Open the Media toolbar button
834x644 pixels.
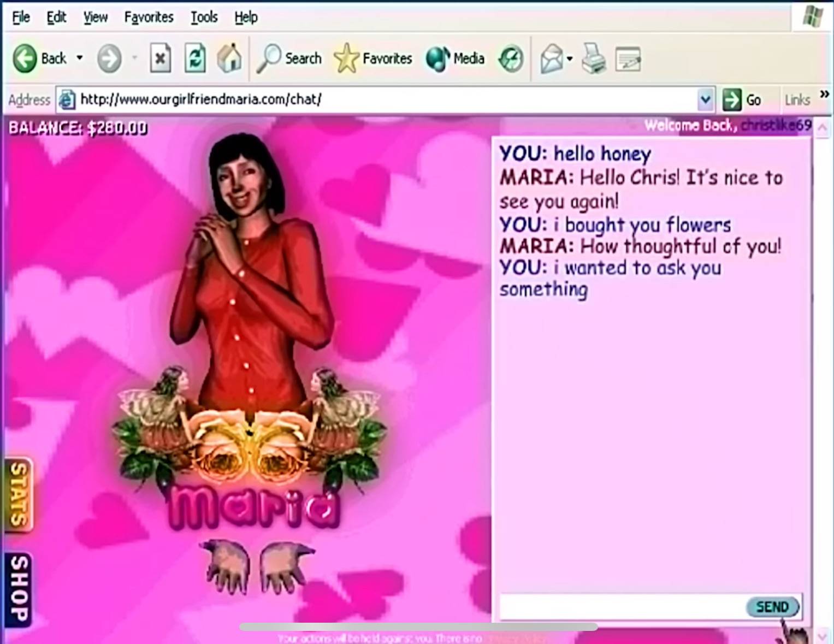(455, 58)
